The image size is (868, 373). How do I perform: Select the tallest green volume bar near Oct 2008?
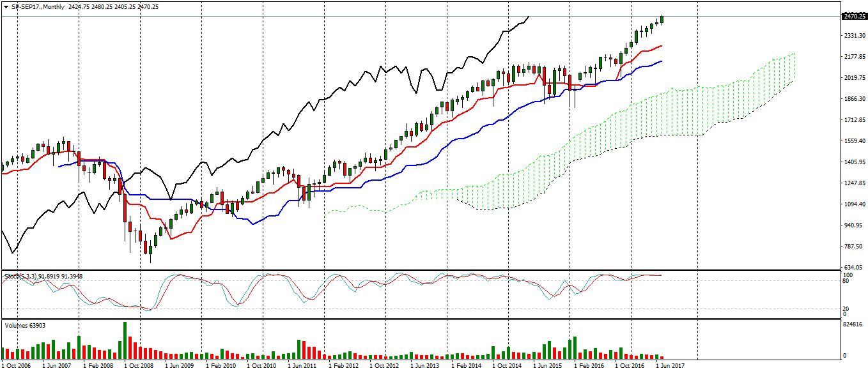point(125,340)
